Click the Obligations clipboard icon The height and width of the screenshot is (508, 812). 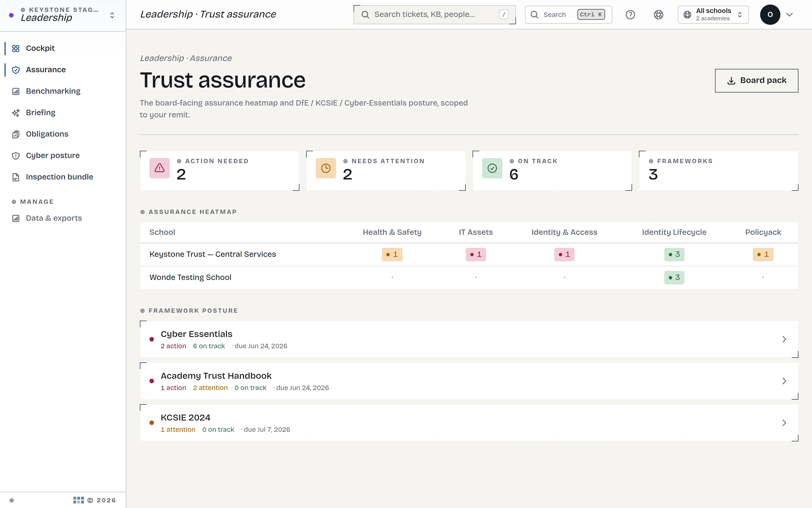pyautogui.click(x=16, y=134)
